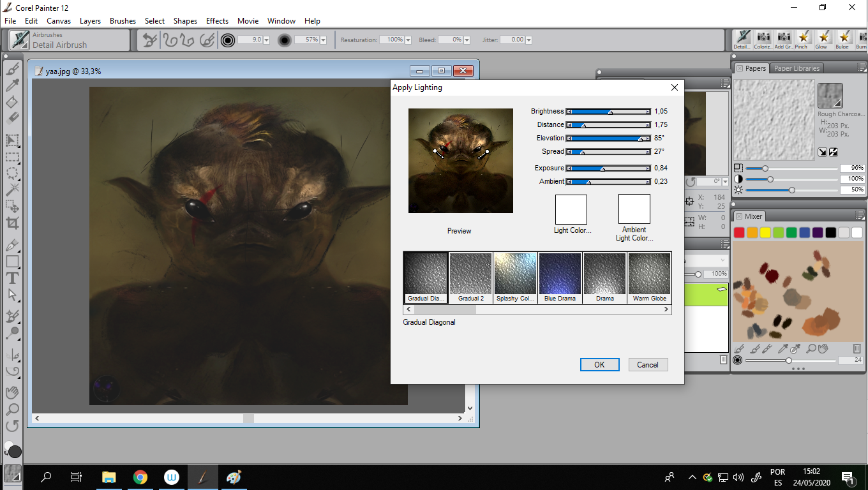Toggle Dirty Brush mode in Mixer
The width and height of the screenshot is (868, 490).
click(x=740, y=348)
